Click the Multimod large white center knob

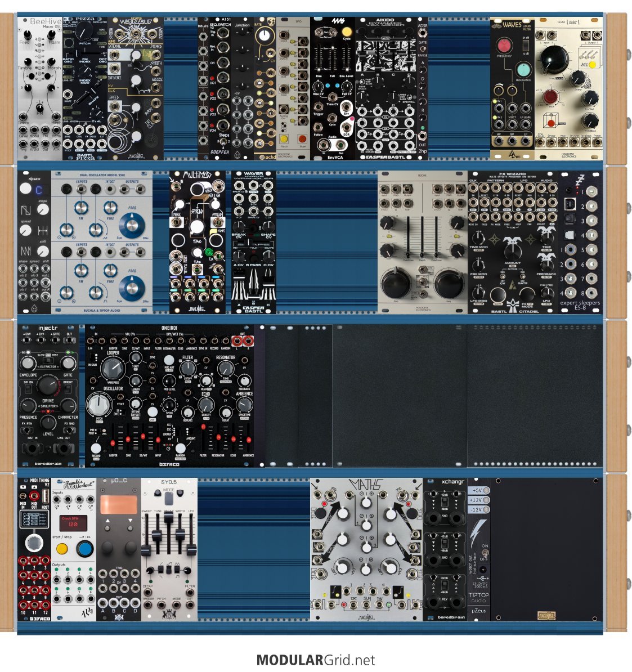[x=197, y=227]
